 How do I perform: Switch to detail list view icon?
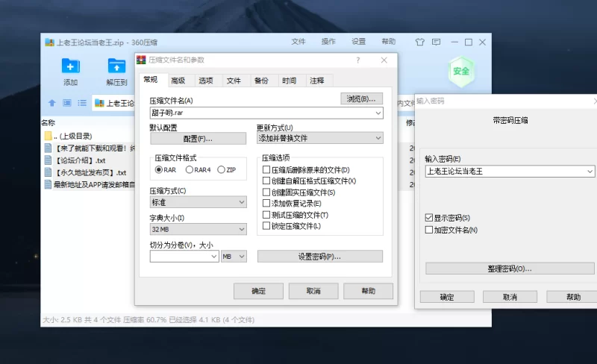coord(67,103)
